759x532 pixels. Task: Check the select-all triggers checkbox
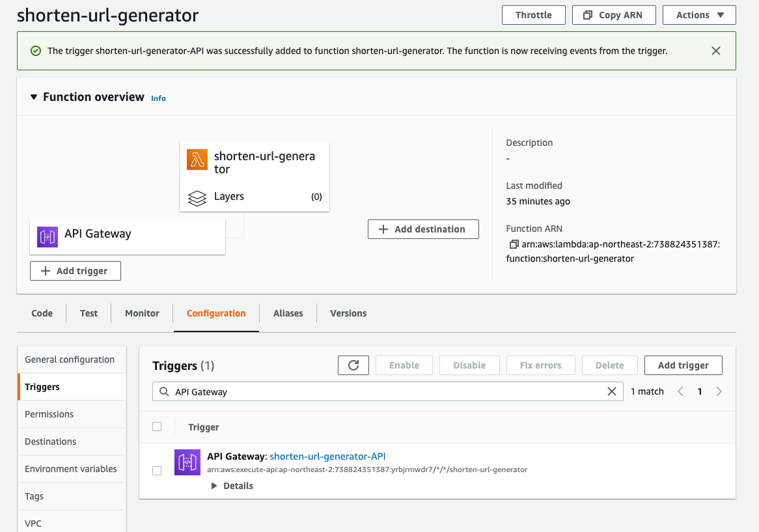pyautogui.click(x=157, y=427)
